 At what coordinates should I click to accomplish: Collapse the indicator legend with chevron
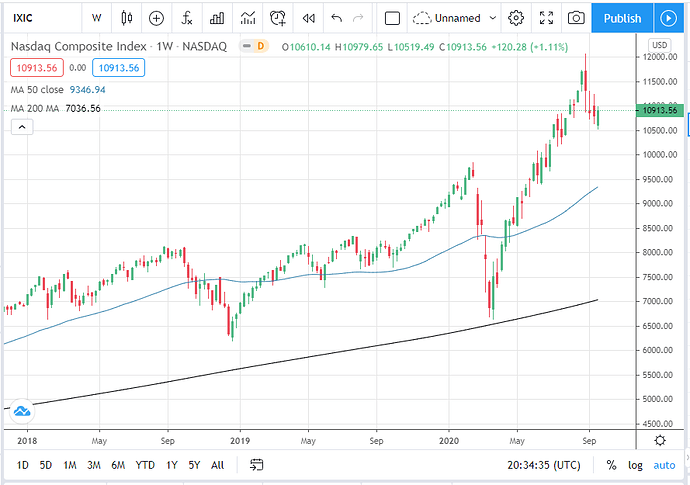pyautogui.click(x=22, y=127)
